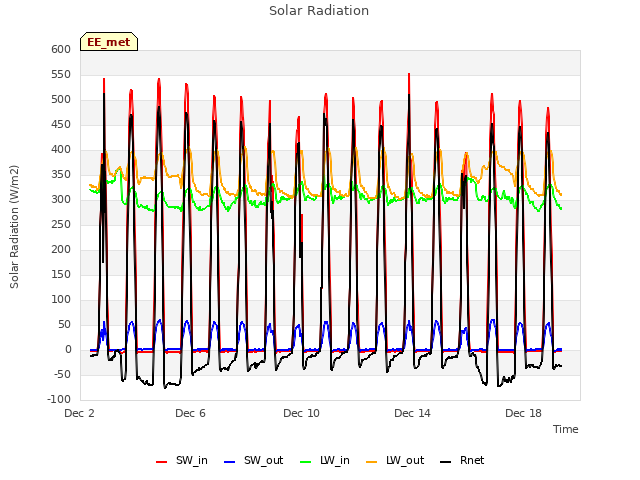Toggle the LW_out legend entry

tap(395, 460)
